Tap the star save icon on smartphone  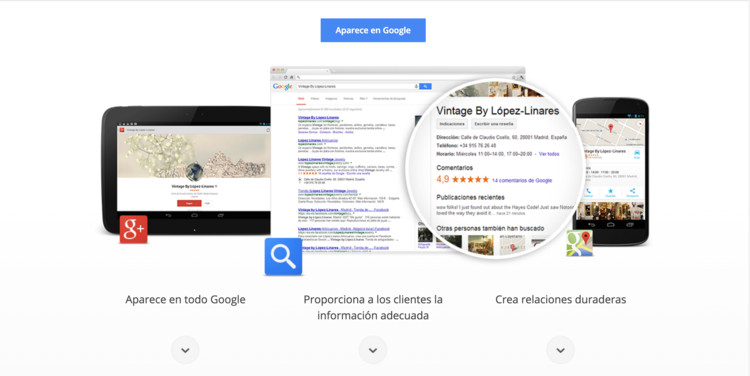click(610, 192)
